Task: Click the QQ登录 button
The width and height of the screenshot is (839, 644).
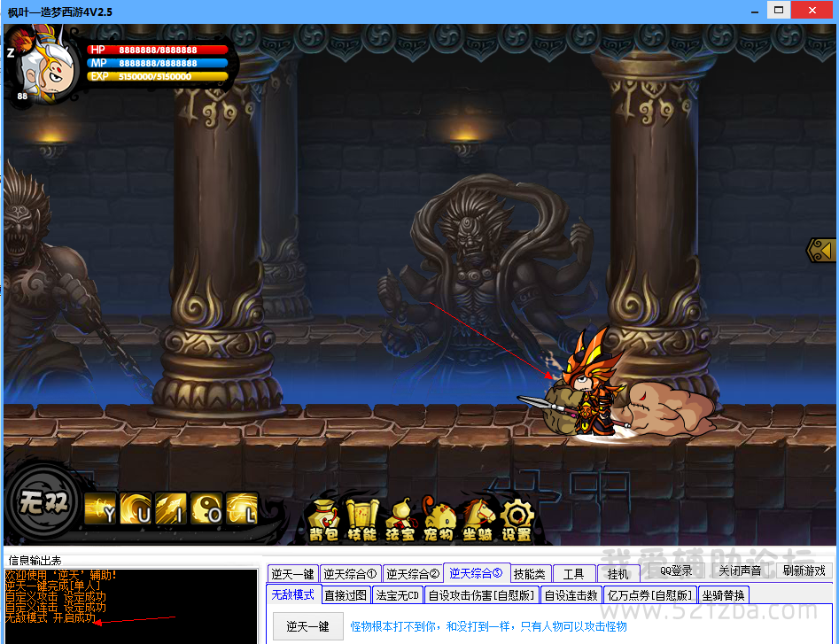Action: pyautogui.click(x=676, y=570)
